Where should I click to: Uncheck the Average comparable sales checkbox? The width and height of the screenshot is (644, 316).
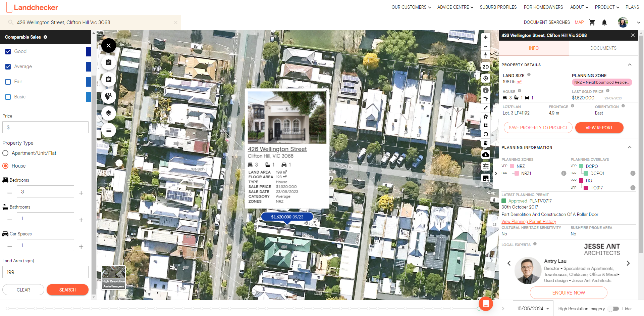tap(8, 67)
